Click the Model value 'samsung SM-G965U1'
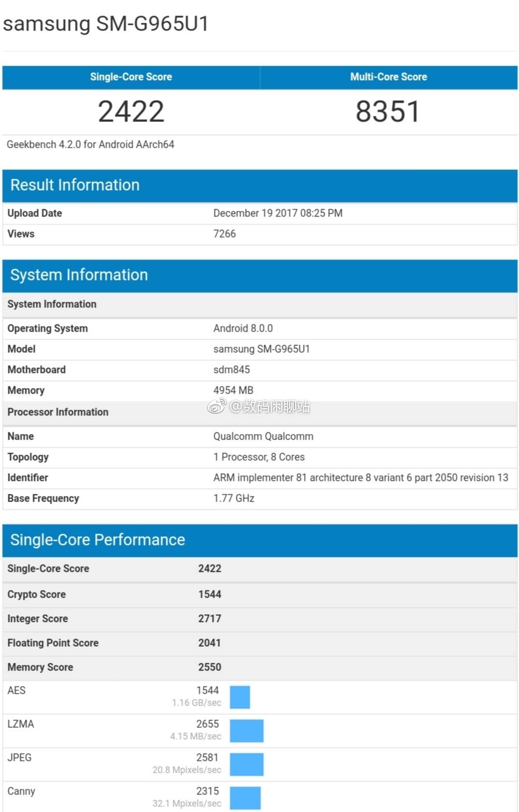The width and height of the screenshot is (519, 812). tap(262, 349)
